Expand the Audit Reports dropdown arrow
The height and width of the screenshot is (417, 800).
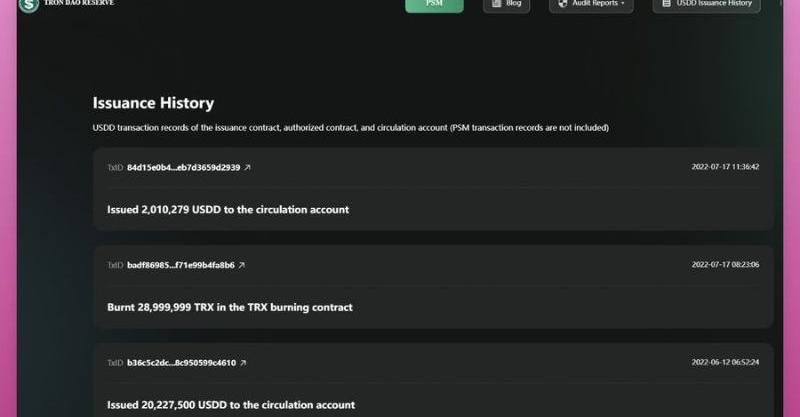(623, 4)
